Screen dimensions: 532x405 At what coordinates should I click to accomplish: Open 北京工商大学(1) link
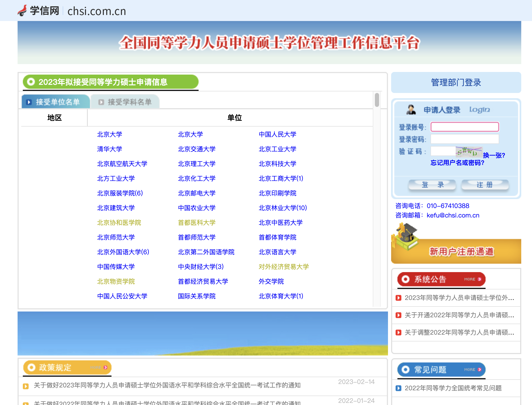281,179
